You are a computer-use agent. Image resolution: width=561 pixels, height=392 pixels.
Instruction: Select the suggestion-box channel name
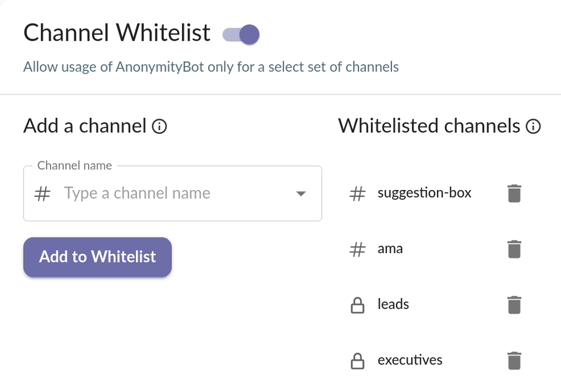(x=424, y=193)
